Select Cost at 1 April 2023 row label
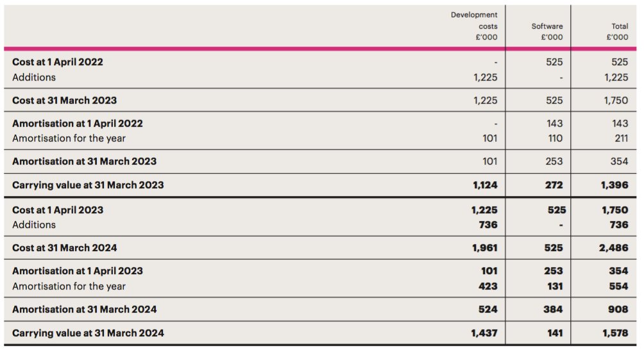The width and height of the screenshot is (644, 355). pos(58,210)
